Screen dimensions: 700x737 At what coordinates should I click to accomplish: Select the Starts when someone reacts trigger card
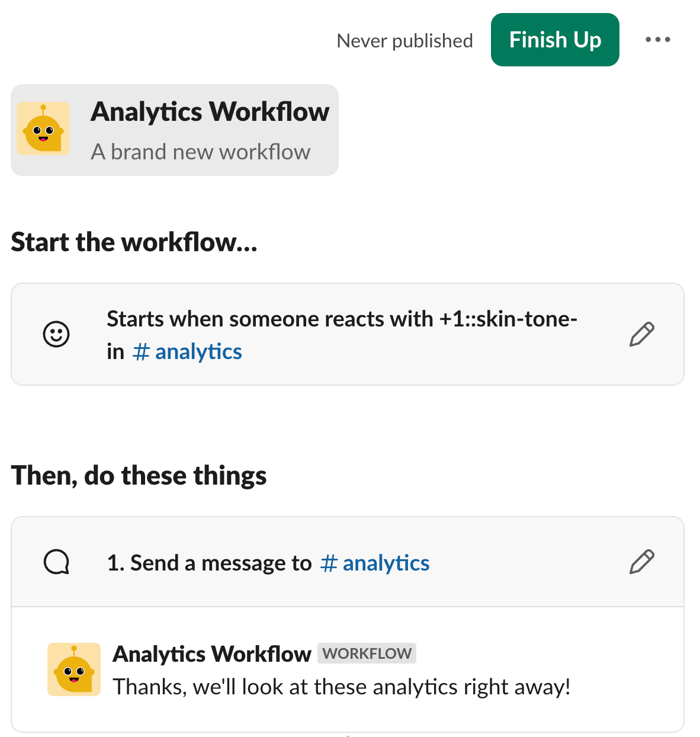coord(348,334)
